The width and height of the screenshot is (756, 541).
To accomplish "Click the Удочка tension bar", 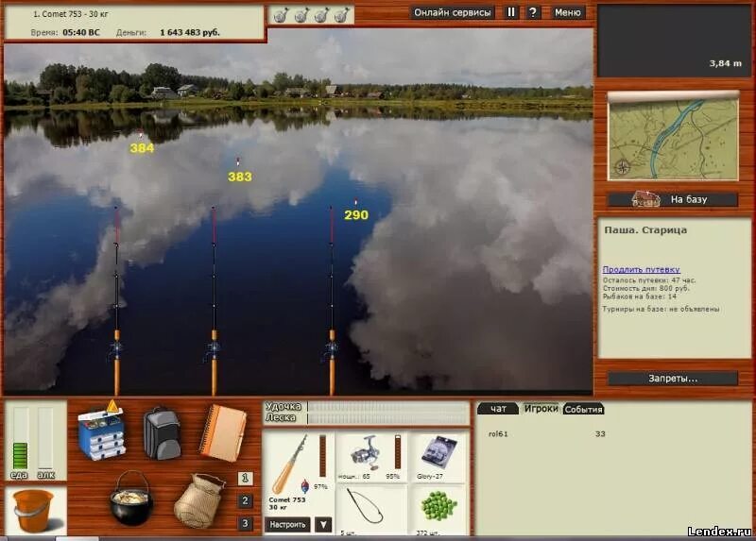I will pyautogui.click(x=388, y=407).
